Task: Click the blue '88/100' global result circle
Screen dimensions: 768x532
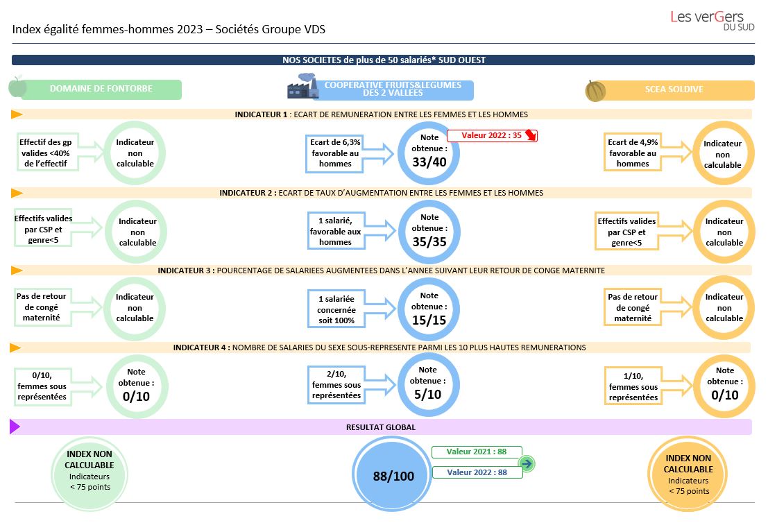Action: (x=393, y=474)
